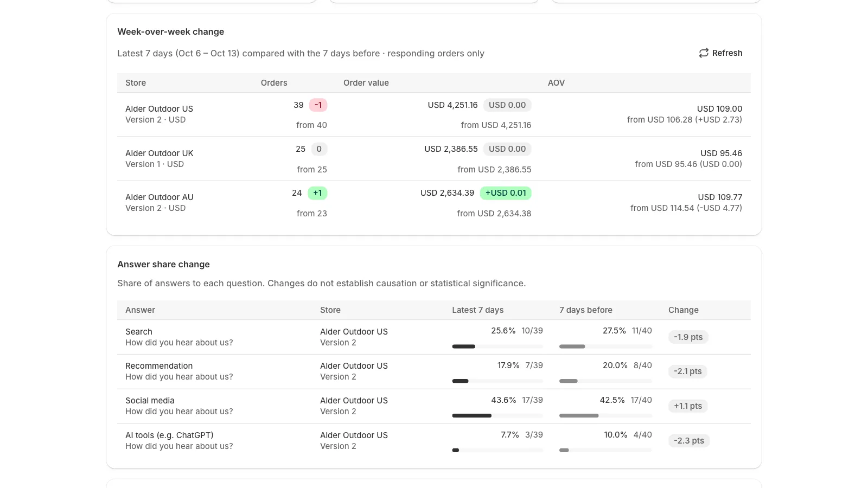Click the red -1 orders badge

[318, 105]
